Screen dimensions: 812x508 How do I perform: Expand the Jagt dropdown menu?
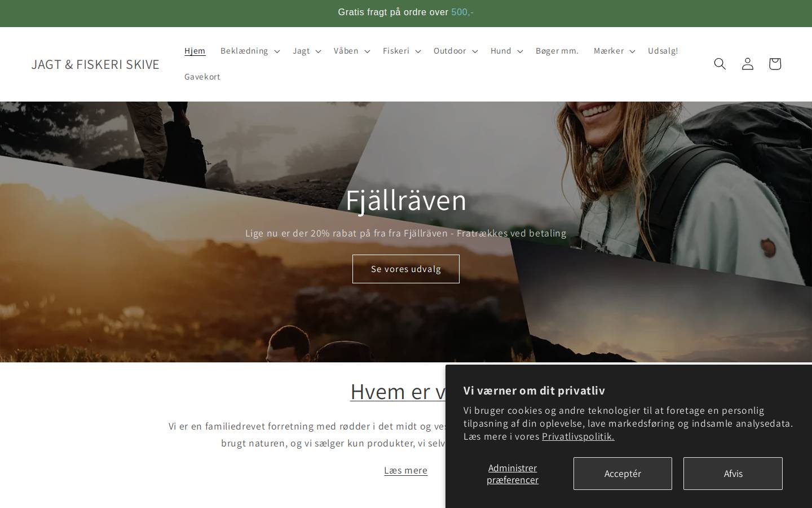(x=307, y=51)
